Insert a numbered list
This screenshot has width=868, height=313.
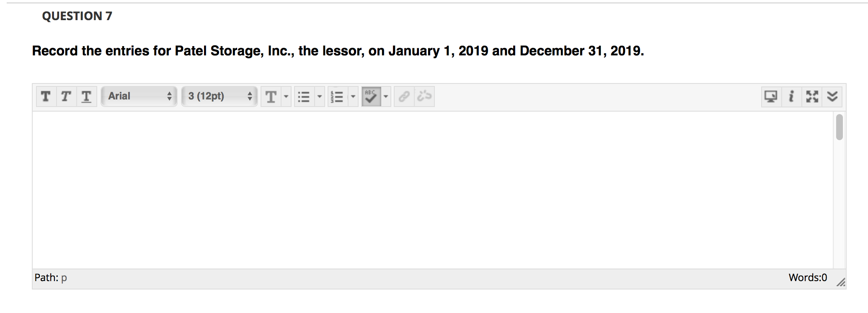(338, 96)
